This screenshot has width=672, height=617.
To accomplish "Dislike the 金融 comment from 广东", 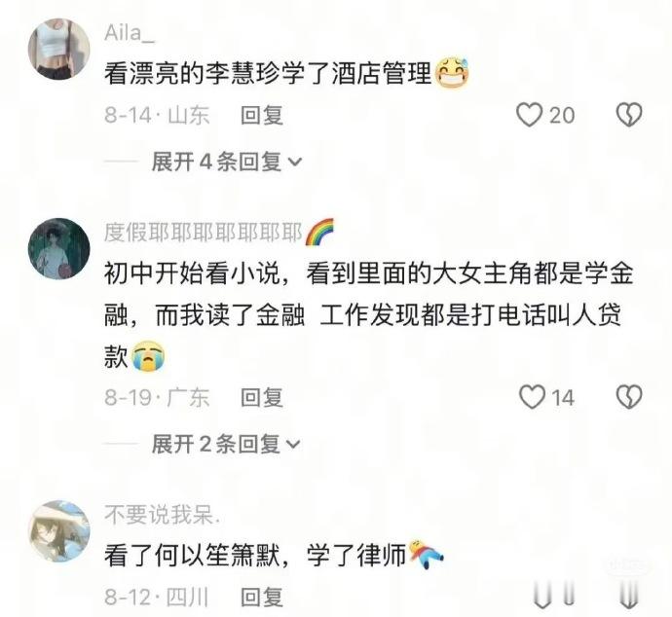I will click(x=629, y=396).
